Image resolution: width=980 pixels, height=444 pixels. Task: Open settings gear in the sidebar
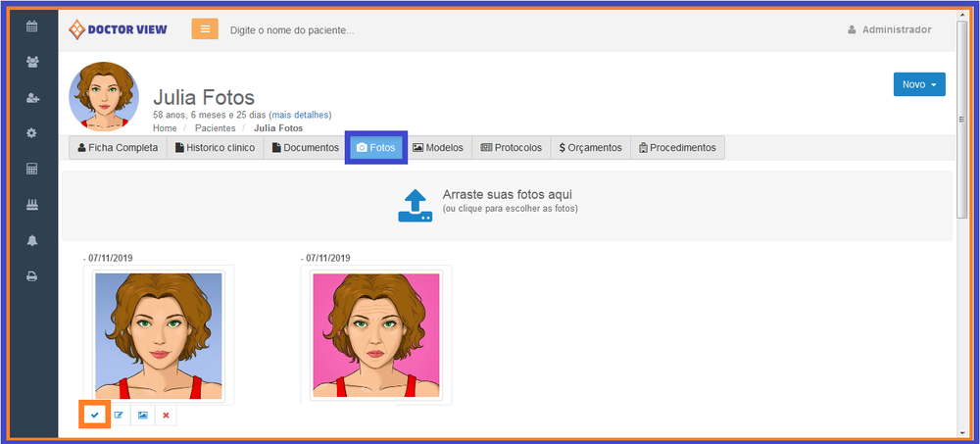[31, 132]
